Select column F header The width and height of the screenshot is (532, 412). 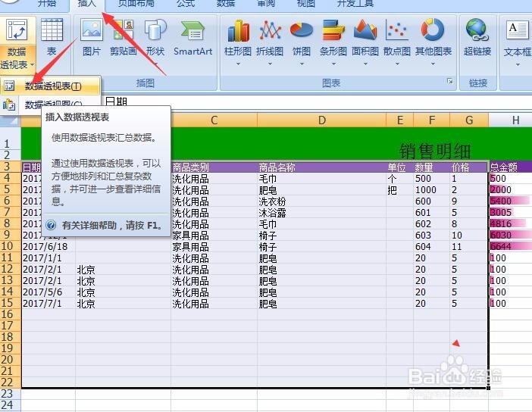point(431,120)
